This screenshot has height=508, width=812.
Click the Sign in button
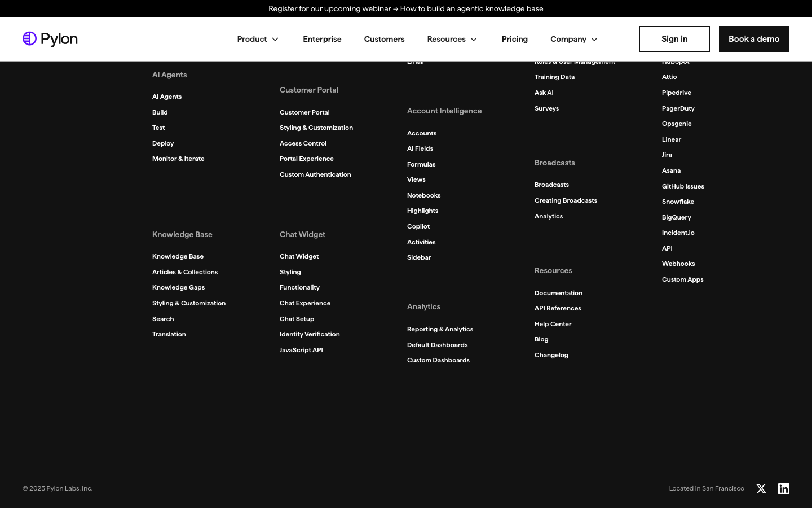click(x=674, y=39)
